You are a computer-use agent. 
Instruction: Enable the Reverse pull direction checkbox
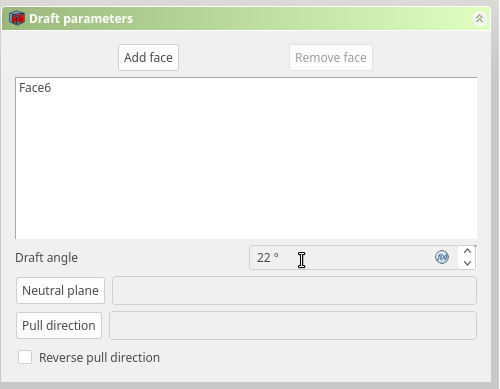[x=25, y=357]
